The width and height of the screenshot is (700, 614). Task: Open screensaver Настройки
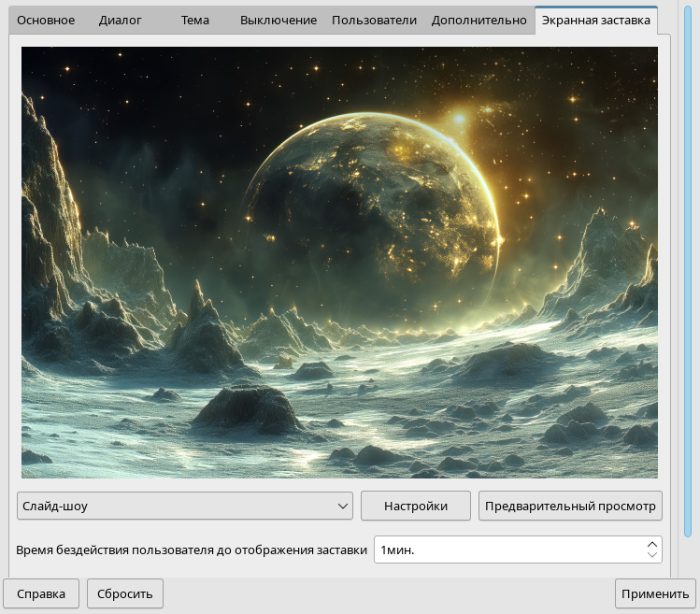[416, 506]
